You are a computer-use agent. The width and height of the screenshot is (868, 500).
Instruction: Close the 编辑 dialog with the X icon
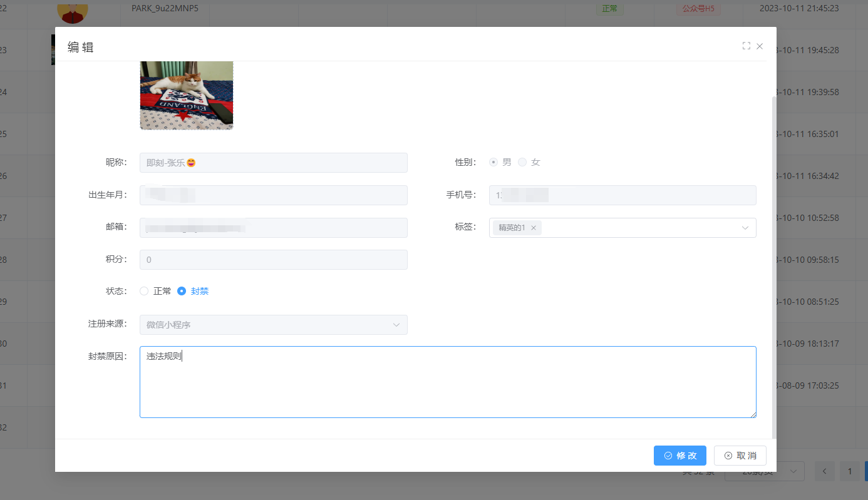tap(760, 46)
